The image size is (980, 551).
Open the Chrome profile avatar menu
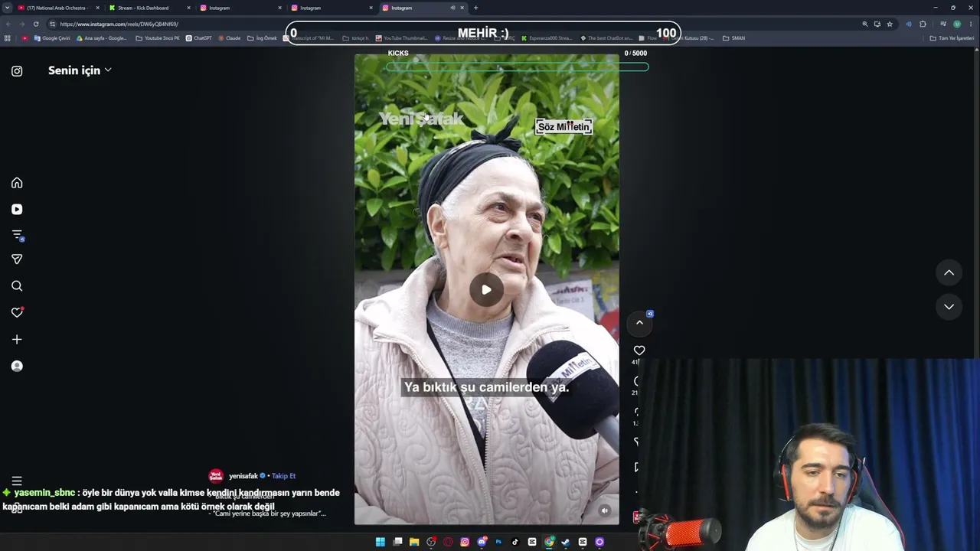coord(957,24)
